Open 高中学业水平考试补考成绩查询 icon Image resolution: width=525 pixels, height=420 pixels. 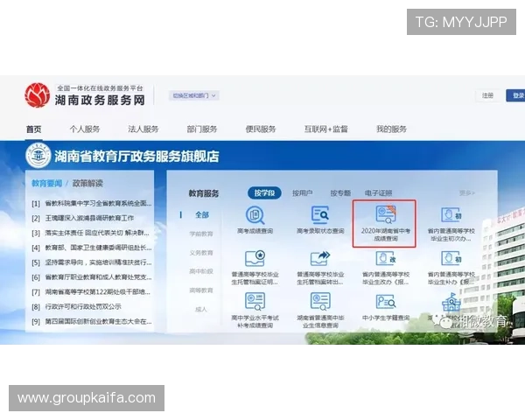[x=255, y=301]
